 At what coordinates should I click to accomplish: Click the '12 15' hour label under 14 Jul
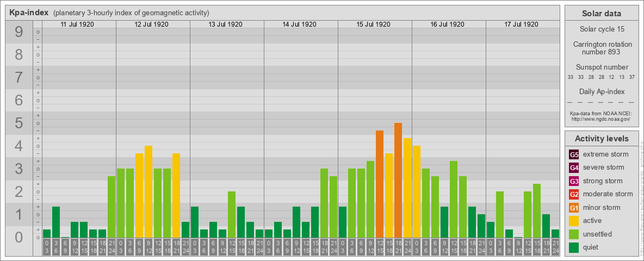306,247
